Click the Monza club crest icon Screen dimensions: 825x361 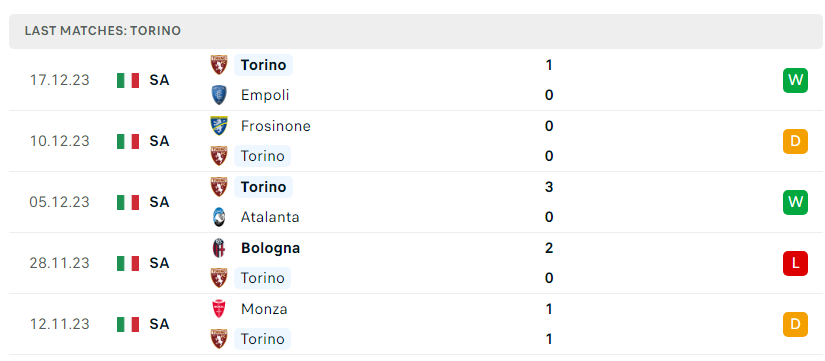coord(219,308)
